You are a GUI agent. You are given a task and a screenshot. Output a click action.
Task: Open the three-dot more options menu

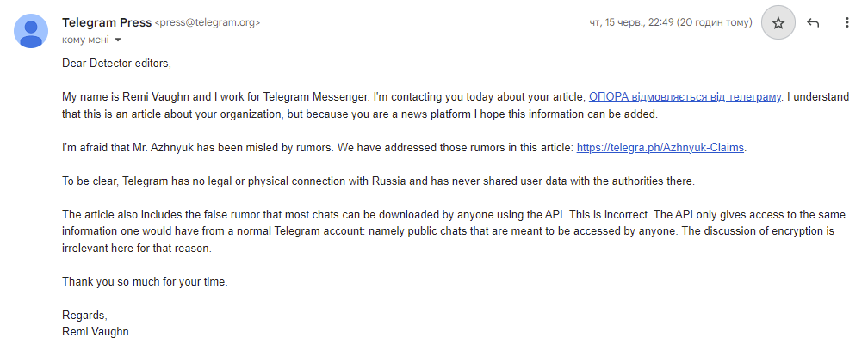tap(847, 23)
